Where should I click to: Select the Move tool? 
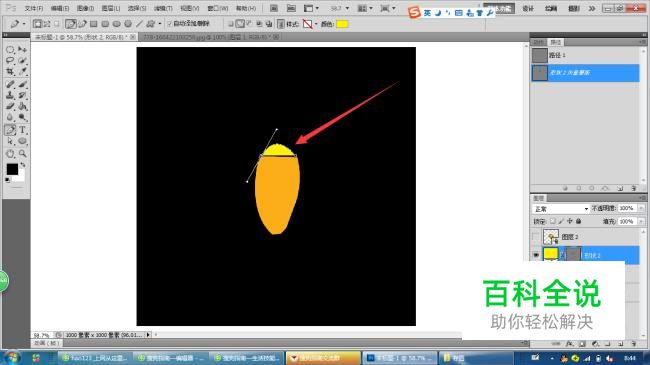point(22,50)
